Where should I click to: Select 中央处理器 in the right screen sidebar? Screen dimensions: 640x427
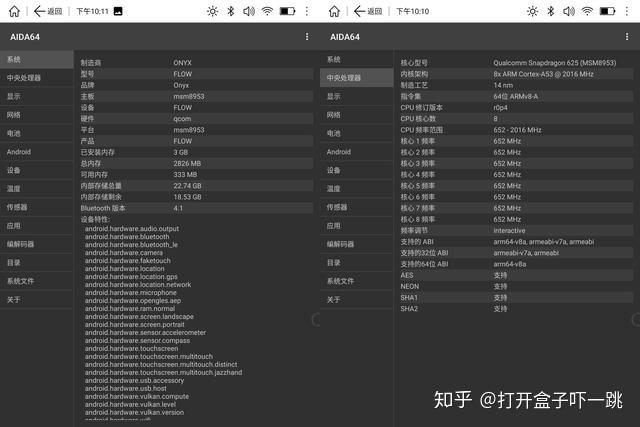(357, 78)
